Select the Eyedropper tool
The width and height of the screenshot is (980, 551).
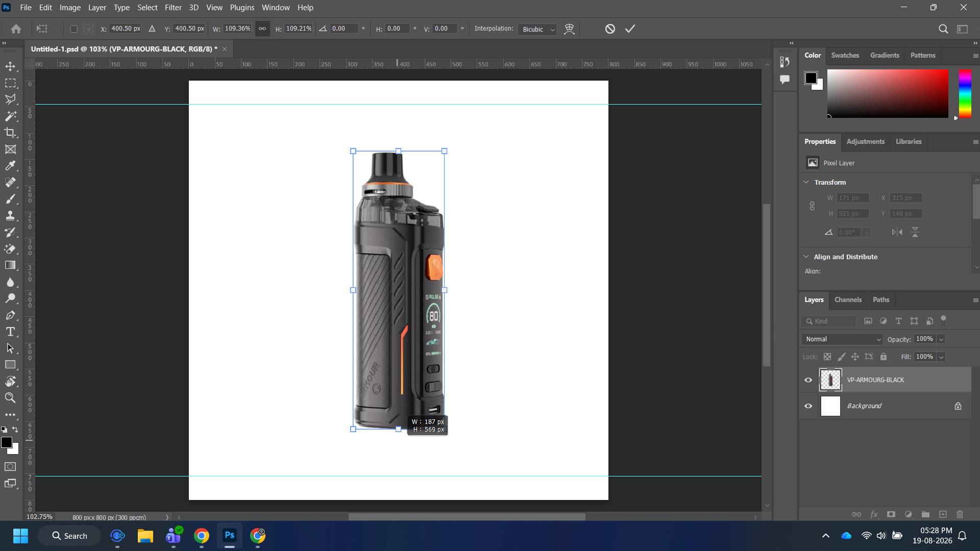[10, 166]
